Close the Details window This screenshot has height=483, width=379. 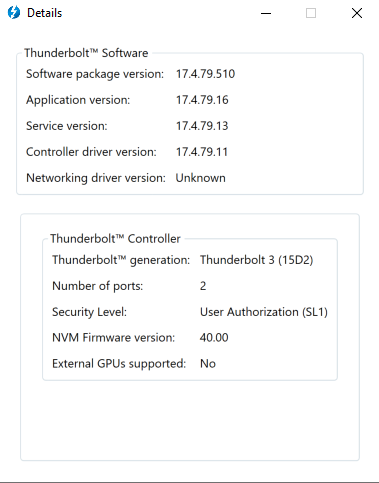point(357,13)
